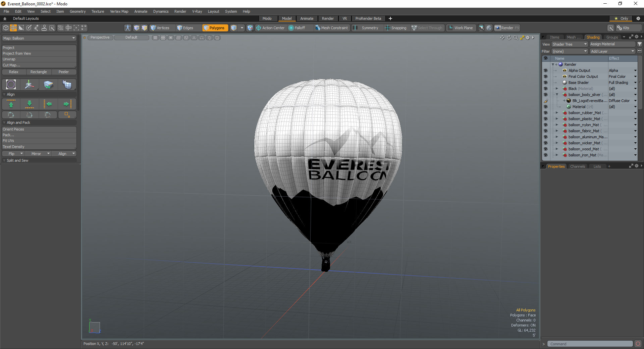Align UVs left using left-arrow icon
Viewport: 644px width, 349px height.
pyautogui.click(x=48, y=104)
